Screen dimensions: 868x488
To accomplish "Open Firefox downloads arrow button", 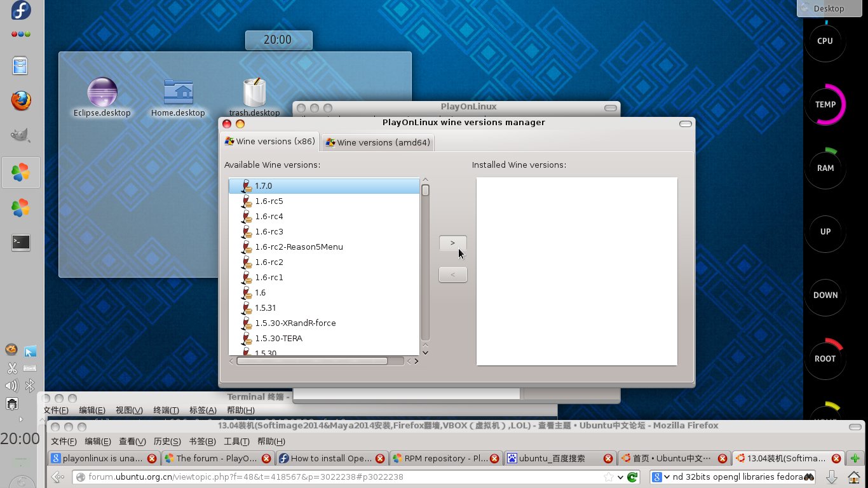I will point(831,477).
